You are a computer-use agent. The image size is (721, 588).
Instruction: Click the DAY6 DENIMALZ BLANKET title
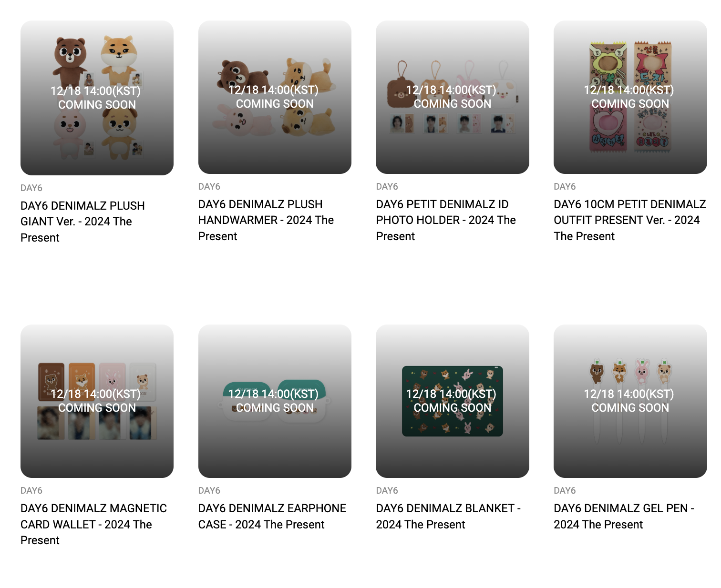pyautogui.click(x=448, y=517)
